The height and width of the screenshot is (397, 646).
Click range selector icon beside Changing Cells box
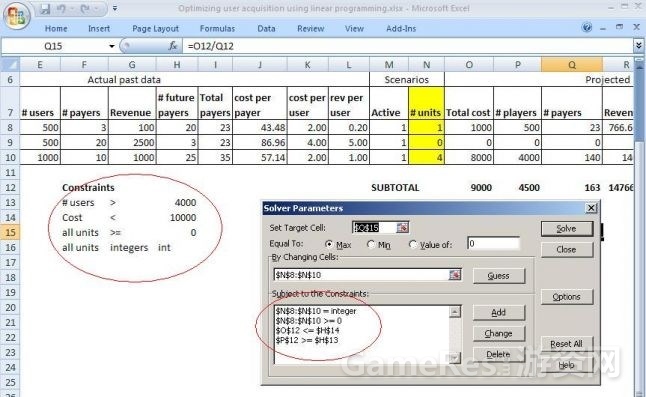click(455, 275)
